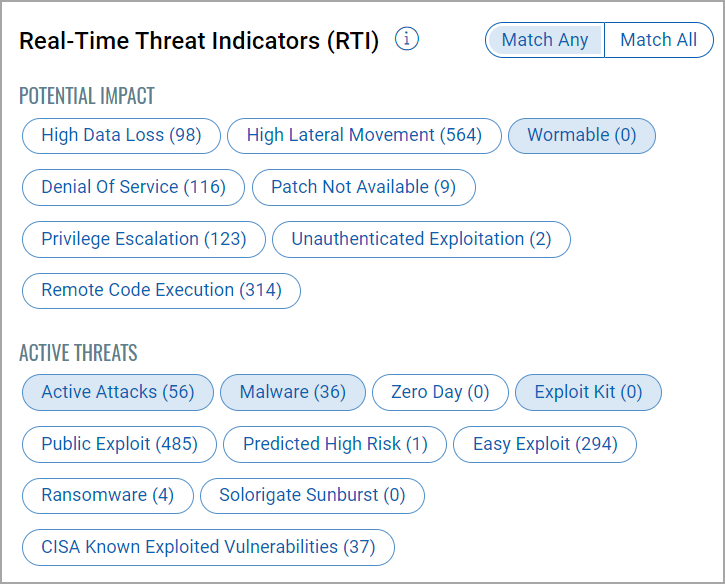This screenshot has width=725, height=584.
Task: Toggle the Public Exploit filter
Action: [119, 444]
